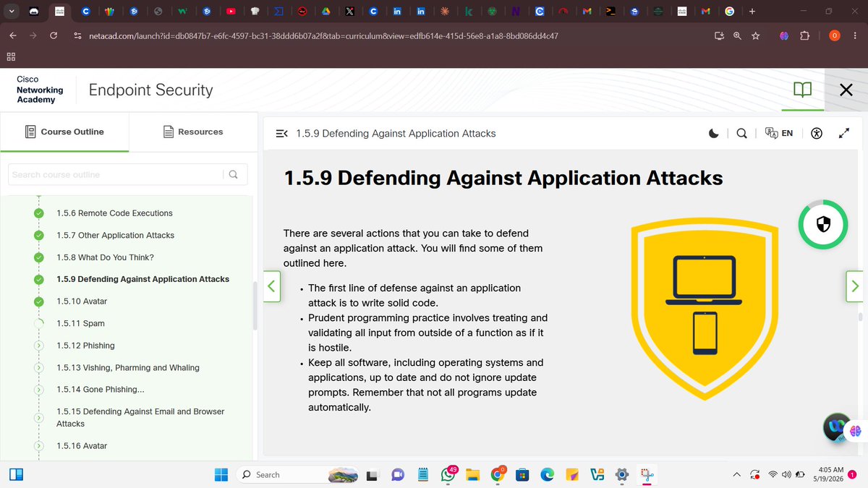
Task: Click the lesson content scrollbar thumb
Action: tap(860, 316)
